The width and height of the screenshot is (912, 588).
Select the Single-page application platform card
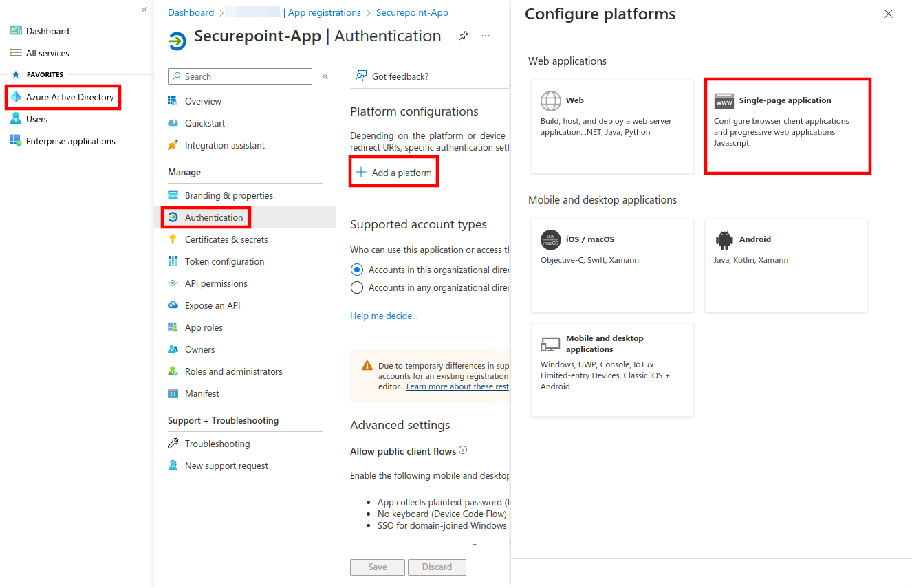click(786, 127)
